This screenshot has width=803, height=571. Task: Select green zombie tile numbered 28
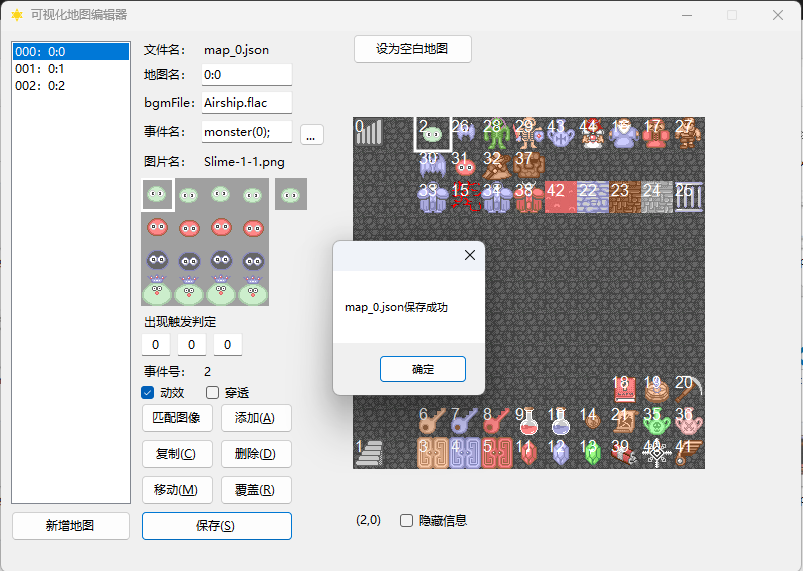[x=497, y=133]
